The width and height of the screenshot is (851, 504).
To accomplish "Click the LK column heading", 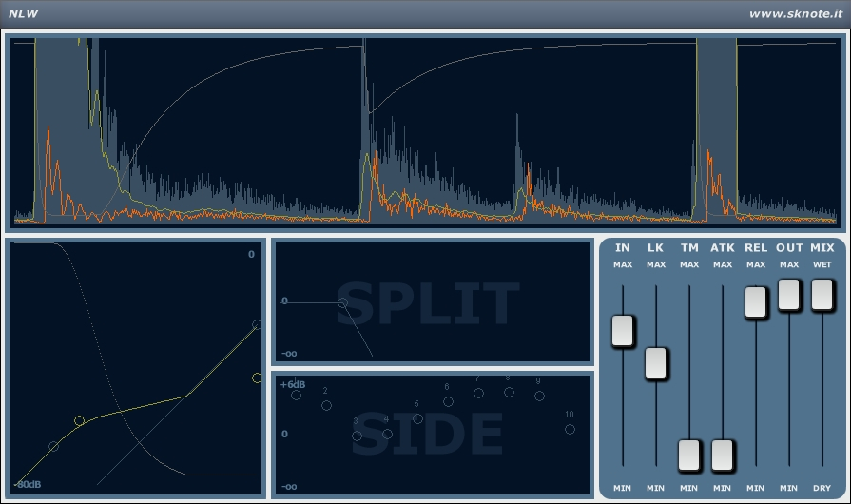I will [656, 248].
